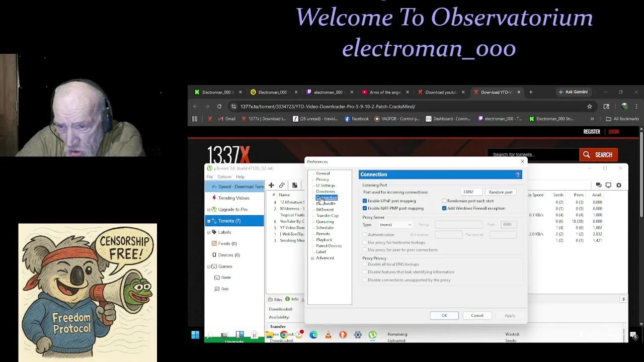Check Use proxy for peer-to-peer connections
Viewport: 644px width, 362px height.
(365, 250)
